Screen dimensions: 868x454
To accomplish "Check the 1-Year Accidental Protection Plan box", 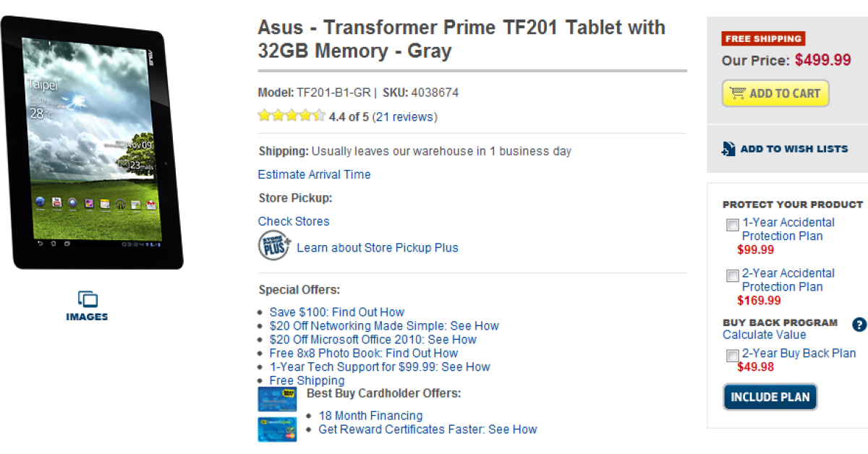I will pyautogui.click(x=733, y=225).
